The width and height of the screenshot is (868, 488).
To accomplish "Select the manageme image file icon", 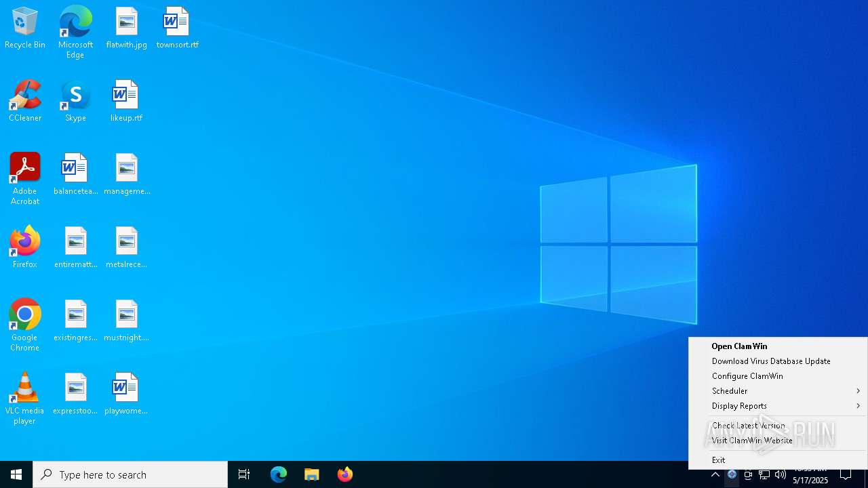I will coord(126,174).
